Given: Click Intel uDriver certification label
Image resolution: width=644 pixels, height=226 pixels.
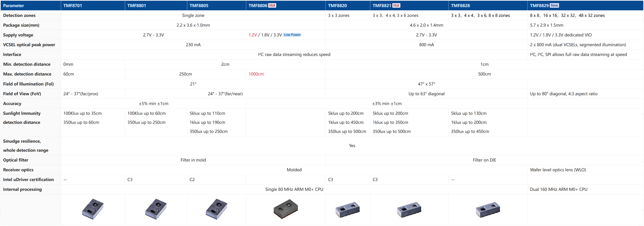Looking at the screenshot, I should point(28,180).
